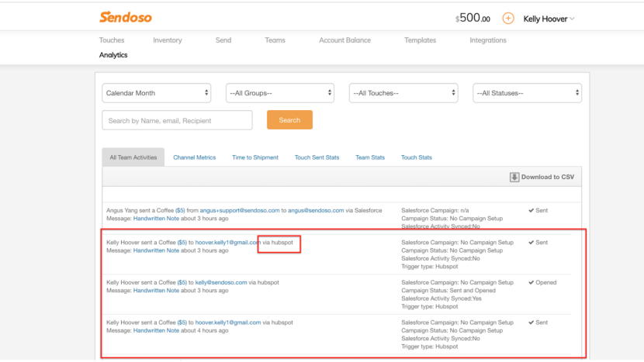The image size is (644, 362).
Task: Click the search by name input field
Action: pos(177,120)
